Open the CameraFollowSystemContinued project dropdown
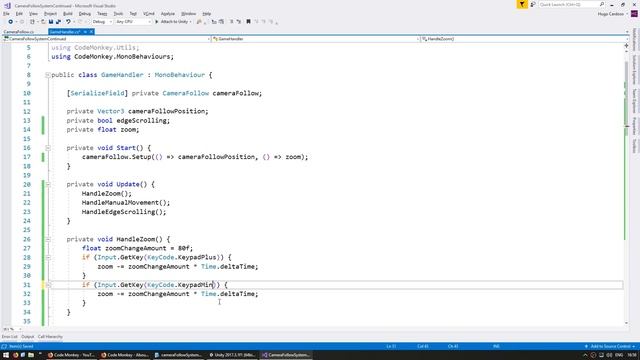Image resolution: width=640 pixels, height=360 pixels. coord(107,39)
